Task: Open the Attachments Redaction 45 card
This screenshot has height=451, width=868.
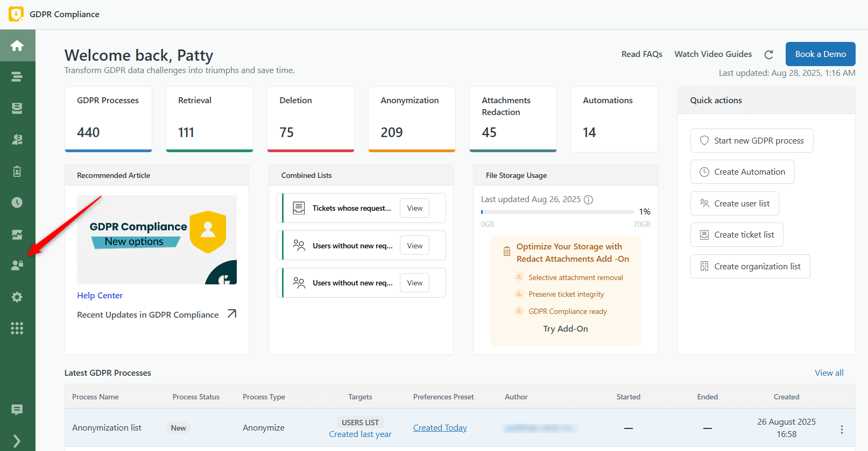Action: (513, 119)
